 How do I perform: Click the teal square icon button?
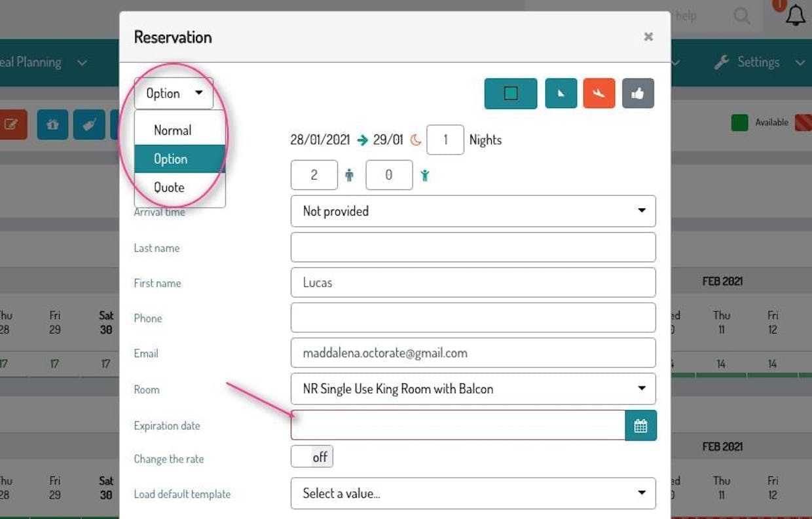click(511, 93)
